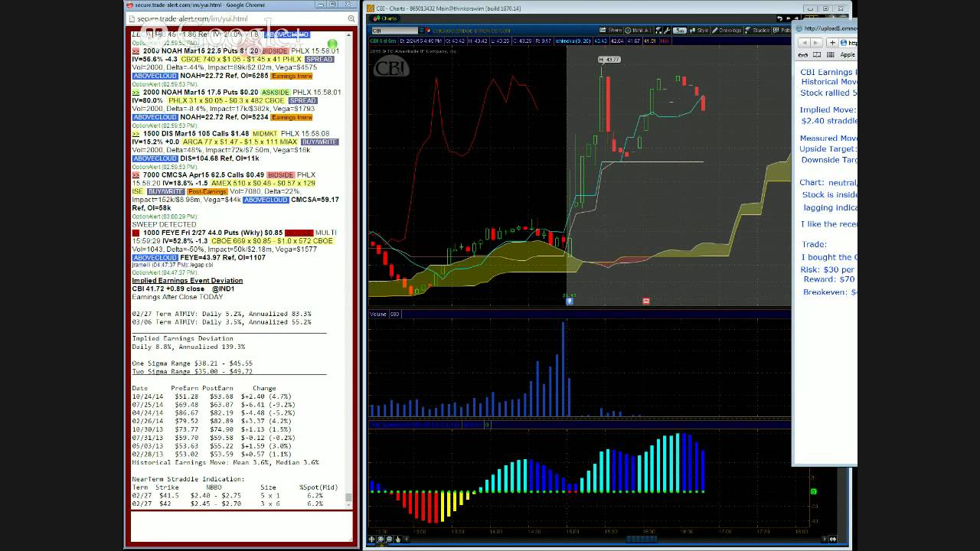Click the earnings phone marker on chart

[x=646, y=302]
